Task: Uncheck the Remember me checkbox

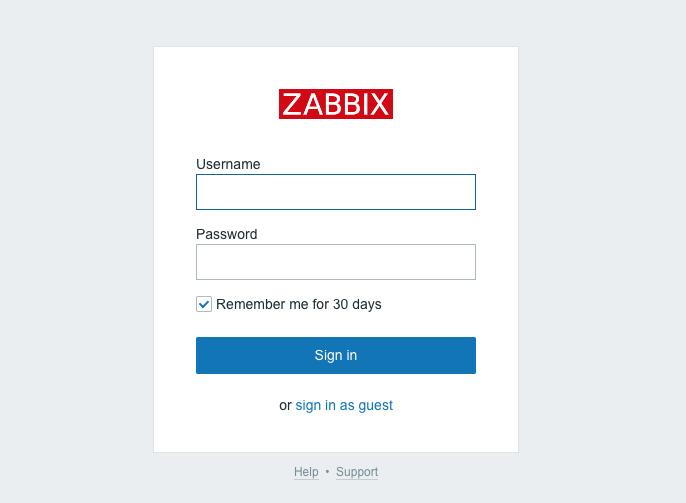Action: pos(204,304)
